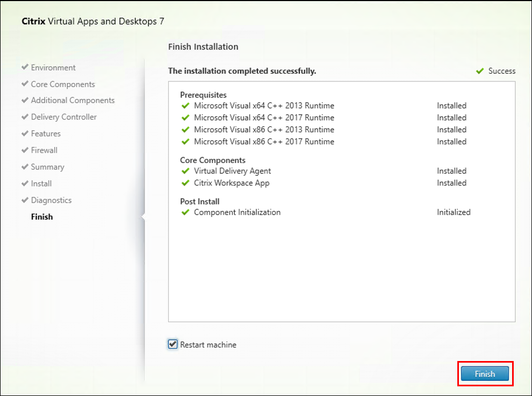Go to Core Components wizard step
This screenshot has width=532, height=396.
click(63, 84)
